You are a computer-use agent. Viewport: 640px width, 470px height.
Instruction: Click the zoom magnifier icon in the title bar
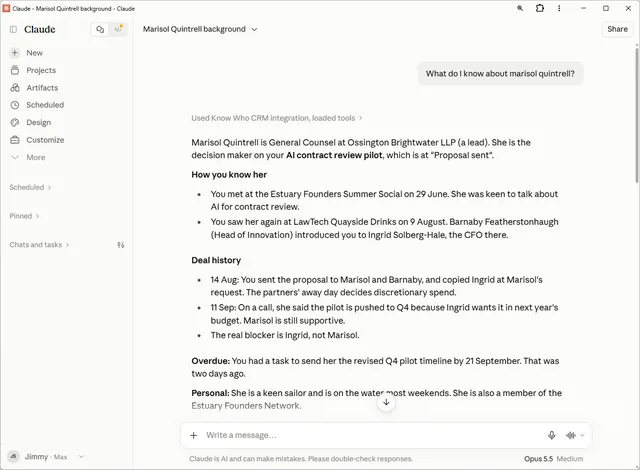coord(520,8)
